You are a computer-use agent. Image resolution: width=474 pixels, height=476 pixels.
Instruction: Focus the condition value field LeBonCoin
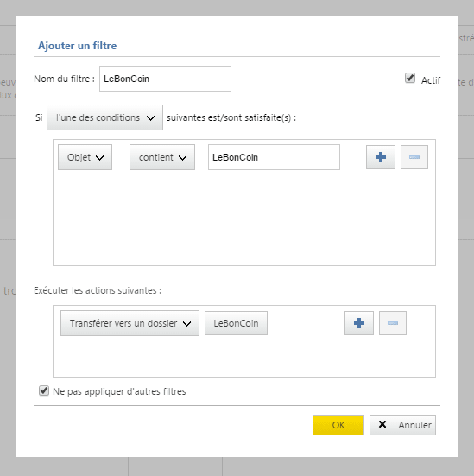click(x=274, y=157)
